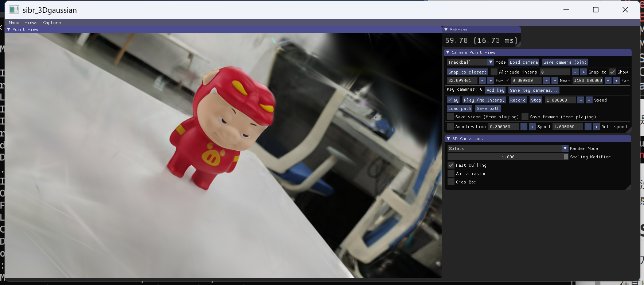644x285 pixels.
Task: Click the playback Speed value field
Action: point(561,100)
